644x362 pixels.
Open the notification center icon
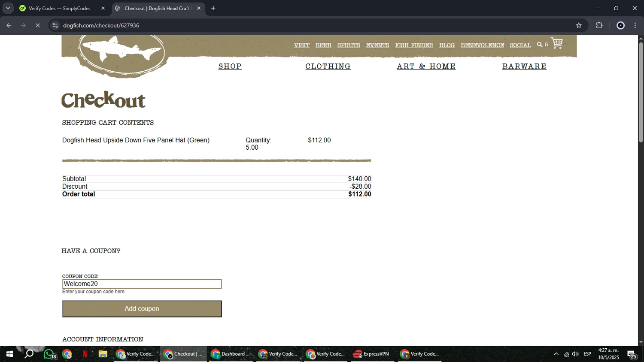pyautogui.click(x=632, y=354)
